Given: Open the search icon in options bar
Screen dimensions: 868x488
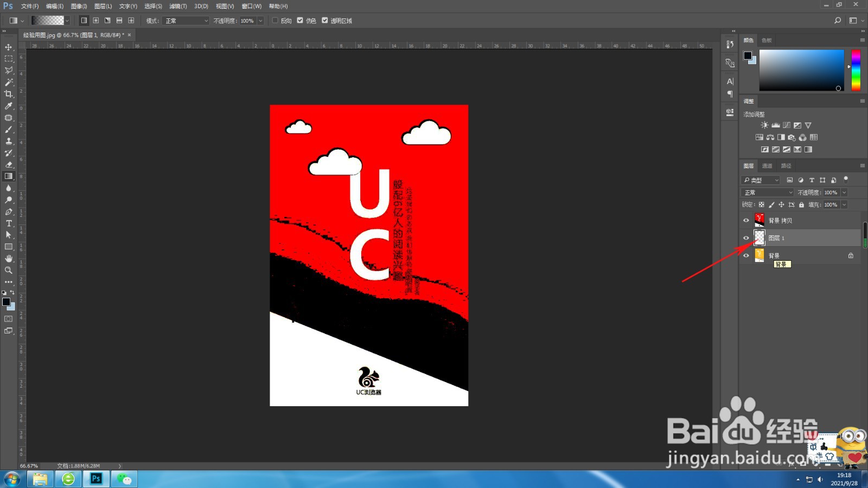Looking at the screenshot, I should pyautogui.click(x=838, y=21).
